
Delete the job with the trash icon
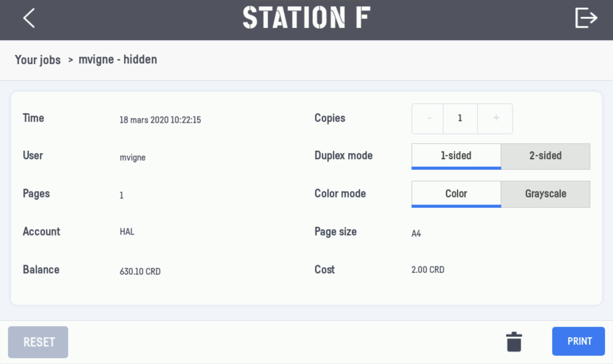[x=514, y=342]
